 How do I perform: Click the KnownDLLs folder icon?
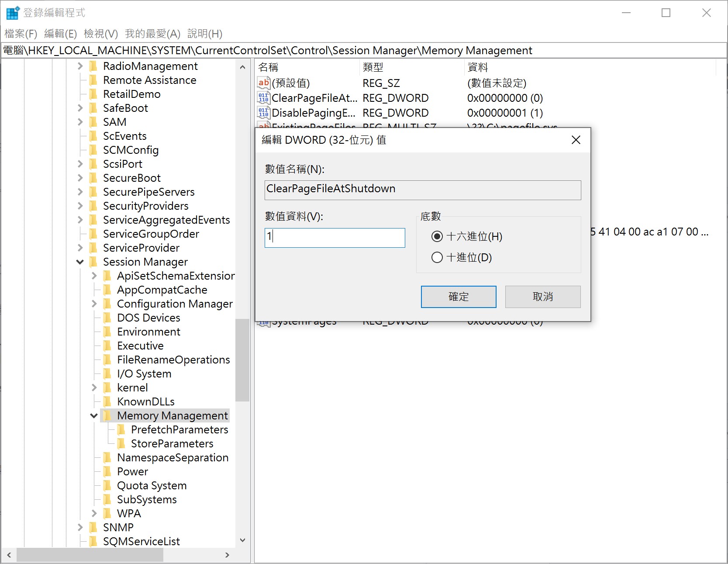coord(107,401)
